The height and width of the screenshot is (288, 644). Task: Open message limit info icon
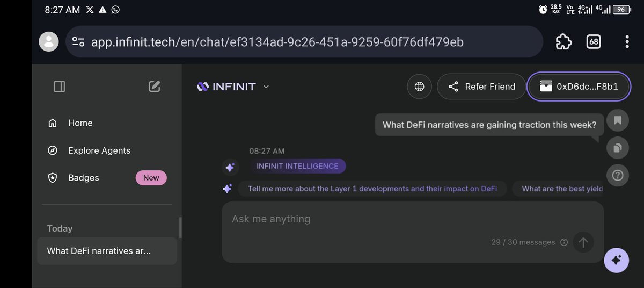point(564,242)
